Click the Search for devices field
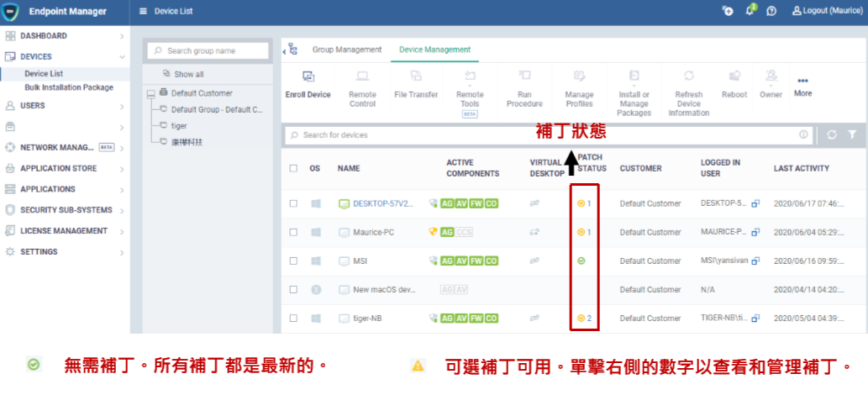This screenshot has height=395, width=868. (x=549, y=134)
